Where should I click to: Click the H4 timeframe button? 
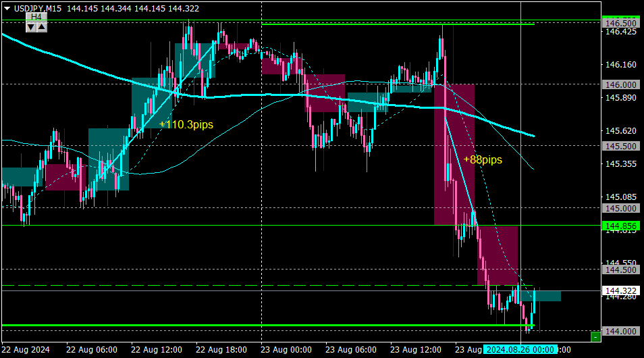point(36,17)
